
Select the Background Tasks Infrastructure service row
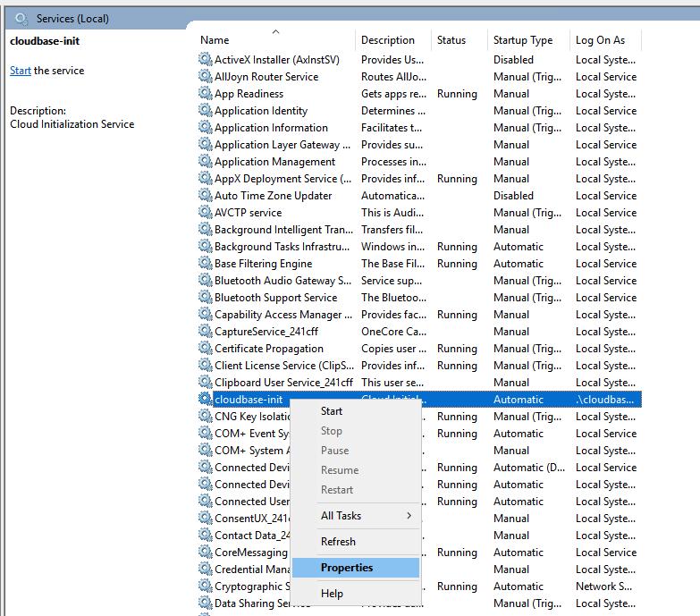[419, 247]
